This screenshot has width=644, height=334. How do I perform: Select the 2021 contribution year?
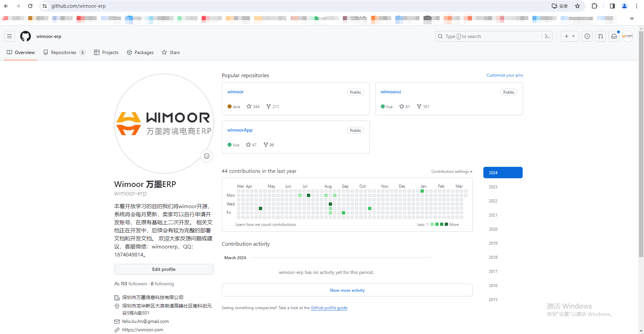503,215
